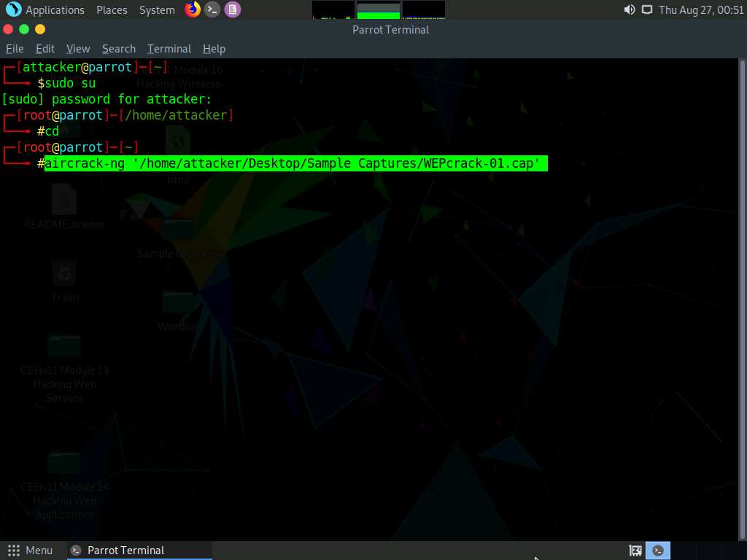This screenshot has width=747, height=560.
Task: Open the System menu
Action: coord(156,9)
